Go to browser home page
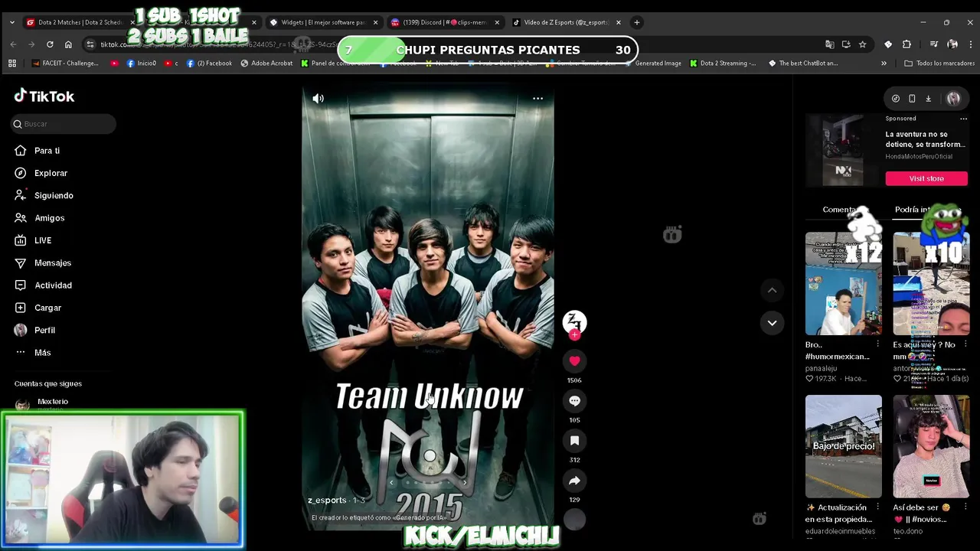The image size is (980, 551). click(68, 44)
